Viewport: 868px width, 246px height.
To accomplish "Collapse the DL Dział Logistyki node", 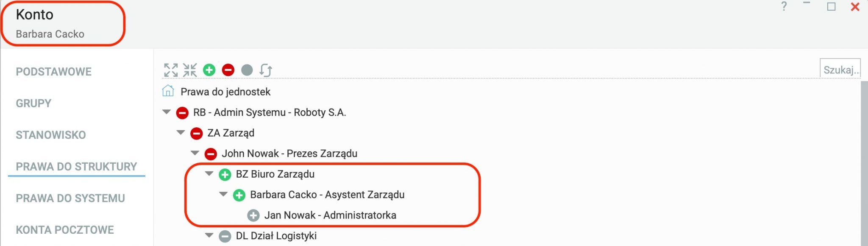I will click(x=209, y=235).
